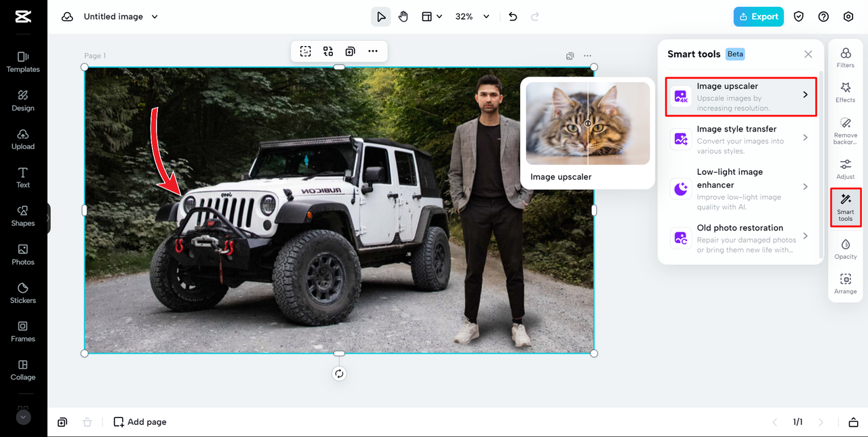Collapse the left sidebar handle
Screen dimensions: 868x437
pyautogui.click(x=47, y=218)
